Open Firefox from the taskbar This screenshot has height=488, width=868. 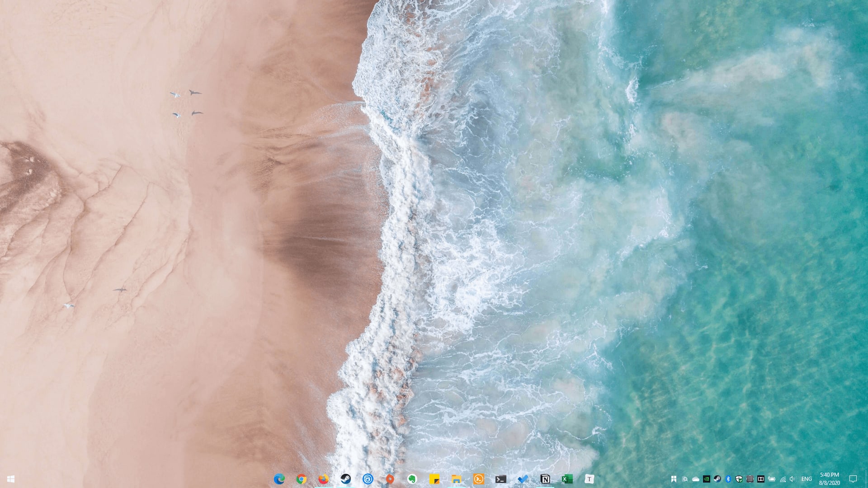pos(324,479)
